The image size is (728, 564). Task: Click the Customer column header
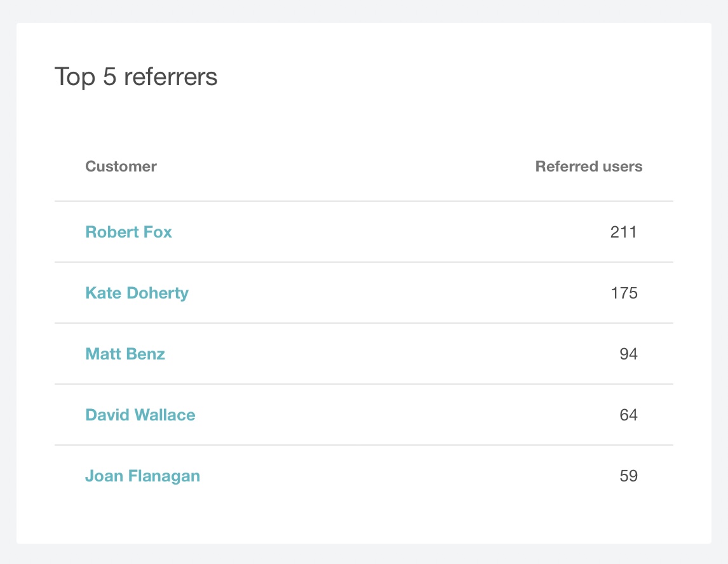(x=121, y=166)
